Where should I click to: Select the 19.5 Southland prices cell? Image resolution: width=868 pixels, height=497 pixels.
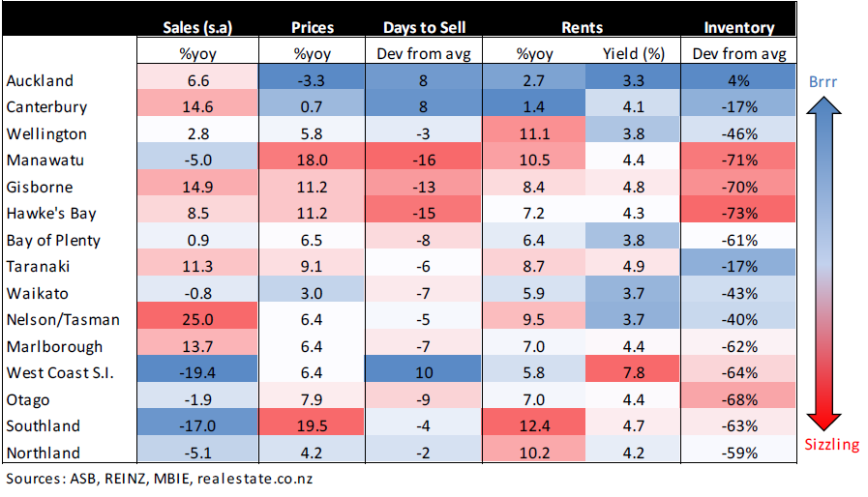[314, 426]
